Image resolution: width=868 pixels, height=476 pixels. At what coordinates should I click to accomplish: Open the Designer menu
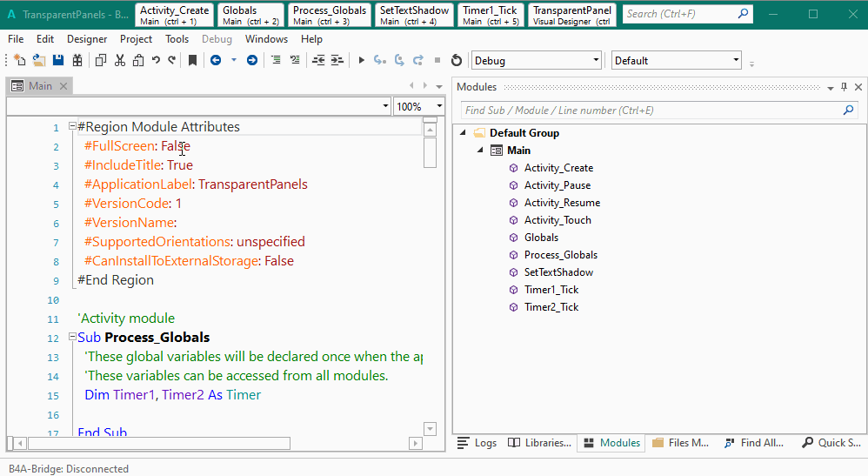pyautogui.click(x=87, y=39)
